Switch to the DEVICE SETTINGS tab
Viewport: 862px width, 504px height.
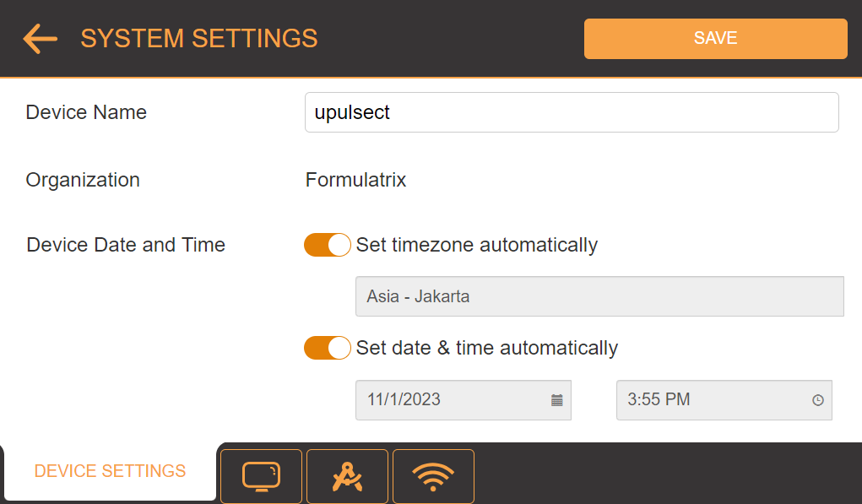point(110,471)
